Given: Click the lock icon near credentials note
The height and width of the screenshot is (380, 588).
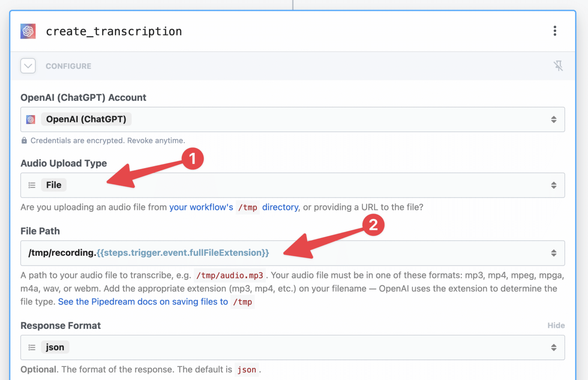Looking at the screenshot, I should pos(24,140).
